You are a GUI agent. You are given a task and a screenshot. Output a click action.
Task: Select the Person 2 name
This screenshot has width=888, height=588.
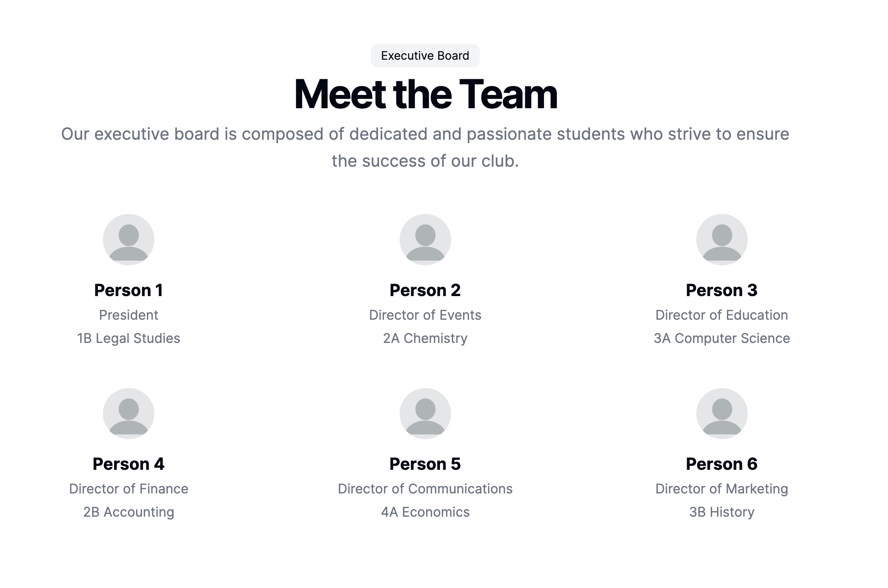[x=425, y=290]
